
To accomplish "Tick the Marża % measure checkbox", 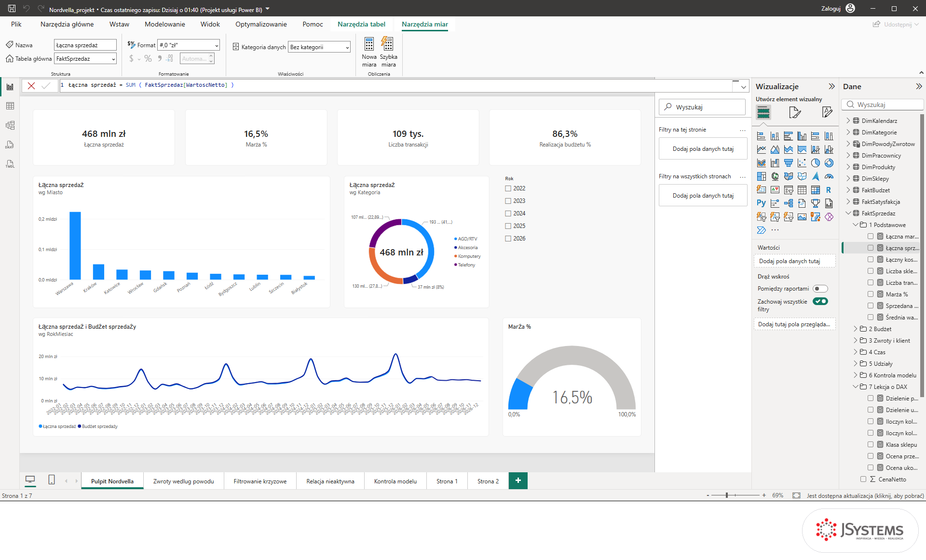I will coord(871,294).
